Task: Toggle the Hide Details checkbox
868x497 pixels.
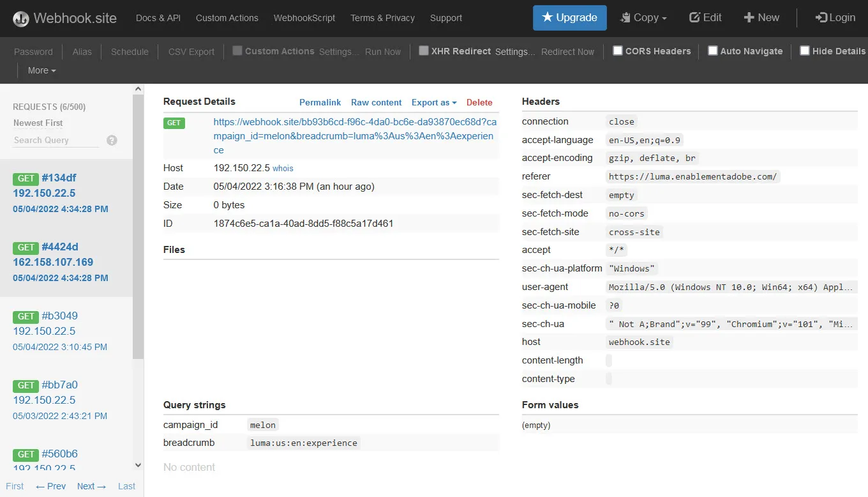Action: pos(805,50)
